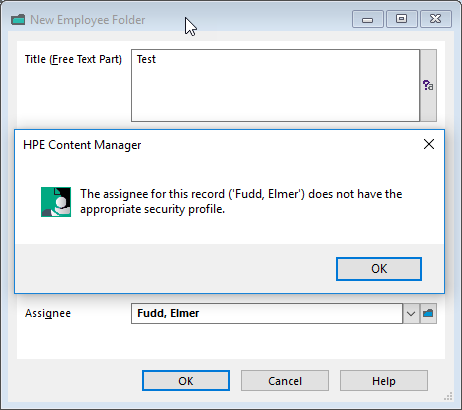Click inside the Assignee field showing Fudd, Elmer
The width and height of the screenshot is (462, 410).
pyautogui.click(x=267, y=313)
